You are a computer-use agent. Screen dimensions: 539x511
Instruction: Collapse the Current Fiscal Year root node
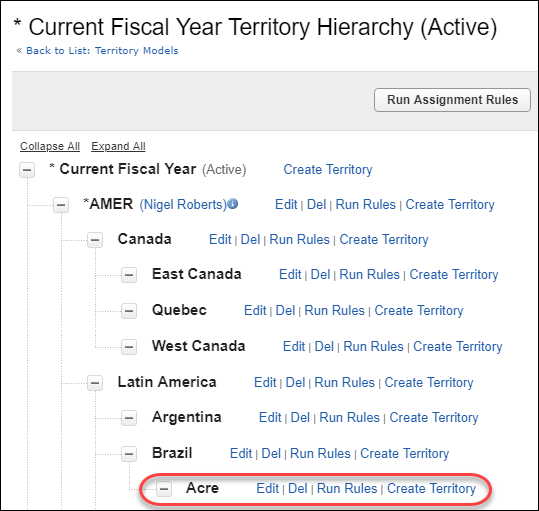27,170
